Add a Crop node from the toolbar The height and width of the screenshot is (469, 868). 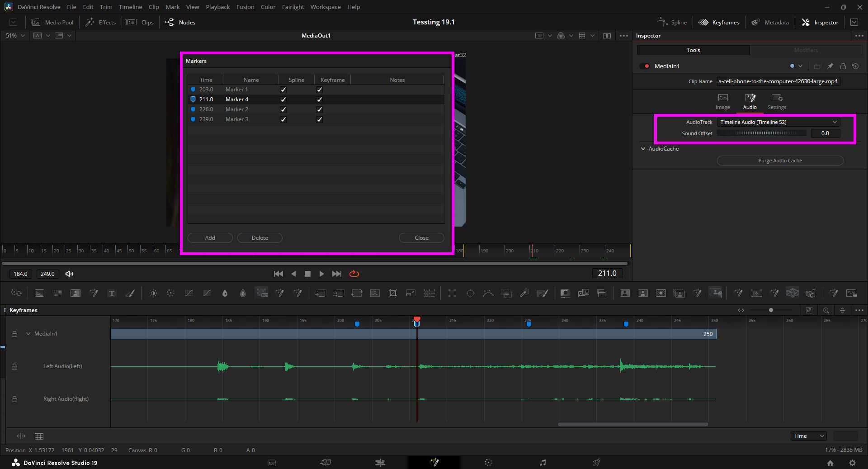coord(393,293)
